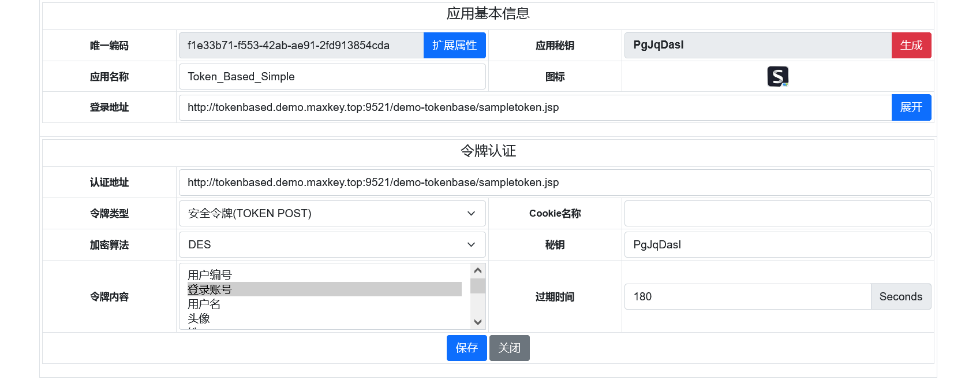Viewport: 980px width, 387px height.
Task: Select 用户编号 in token content list
Action: (x=210, y=275)
